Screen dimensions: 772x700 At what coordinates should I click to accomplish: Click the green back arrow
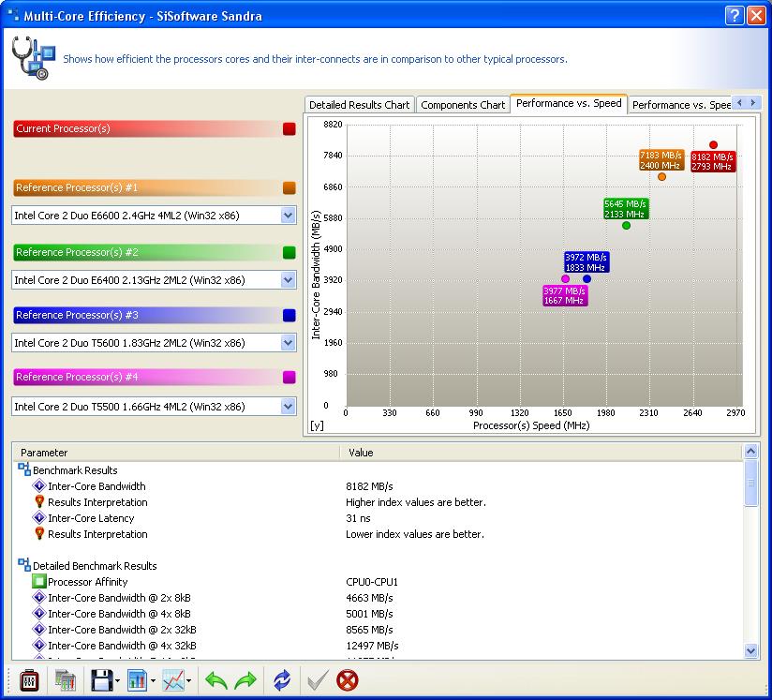point(216,680)
